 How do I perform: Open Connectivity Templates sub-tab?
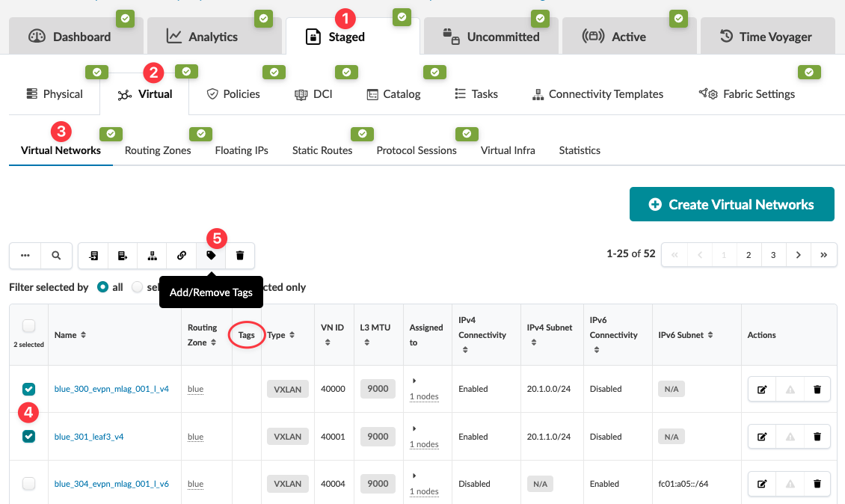597,93
